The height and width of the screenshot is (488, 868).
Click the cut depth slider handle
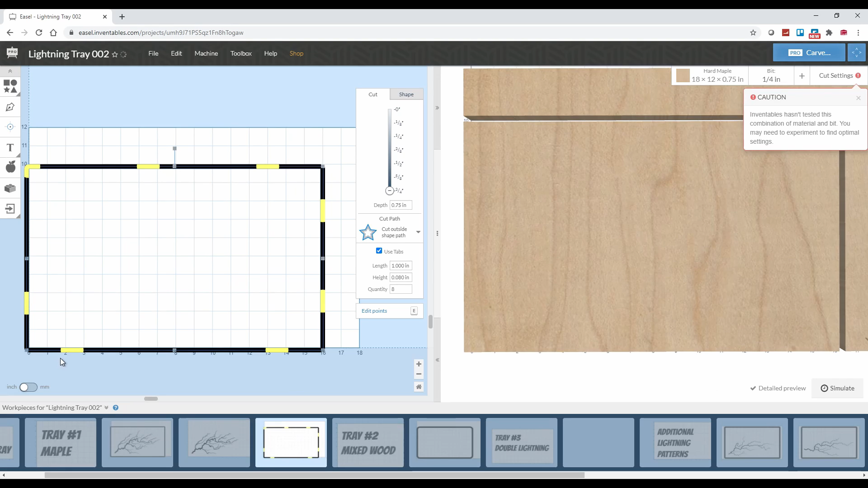pos(389,191)
